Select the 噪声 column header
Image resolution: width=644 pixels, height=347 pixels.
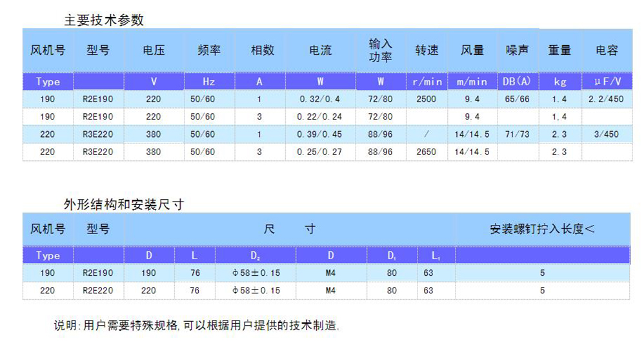coord(516,50)
